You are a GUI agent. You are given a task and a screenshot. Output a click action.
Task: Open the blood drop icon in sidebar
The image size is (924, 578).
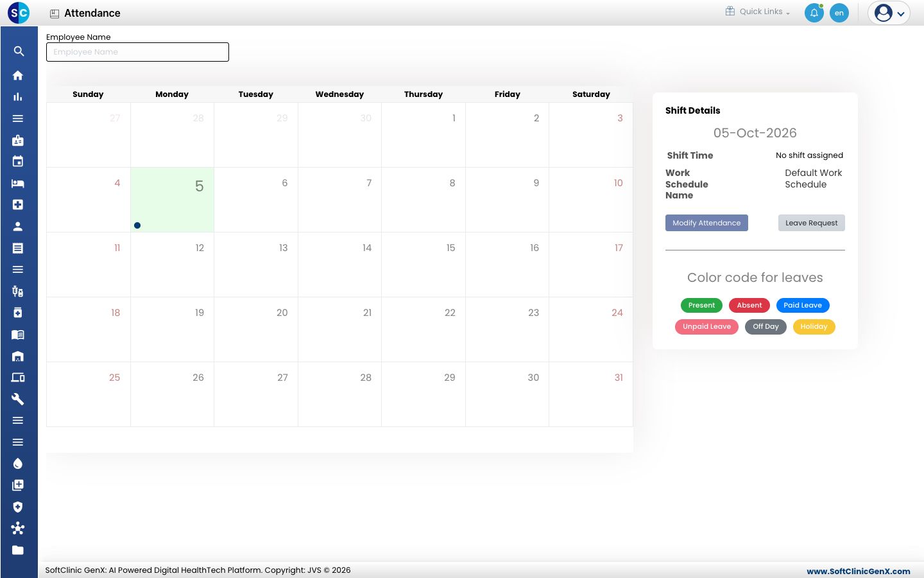(x=18, y=464)
